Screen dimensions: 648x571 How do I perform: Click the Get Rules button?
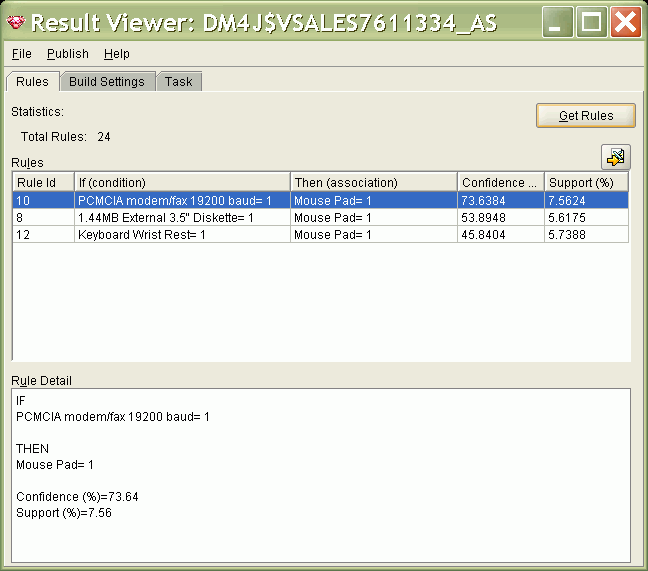pos(586,116)
